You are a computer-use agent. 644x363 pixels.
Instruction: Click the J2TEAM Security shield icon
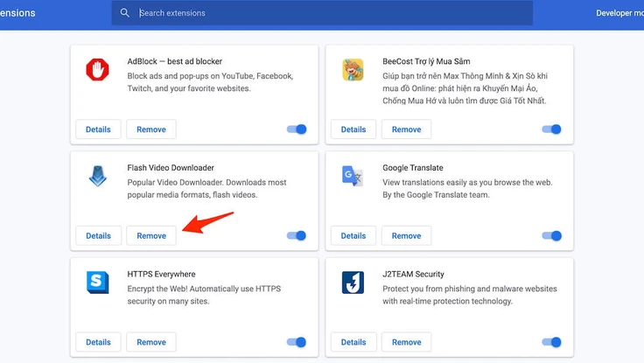click(353, 283)
